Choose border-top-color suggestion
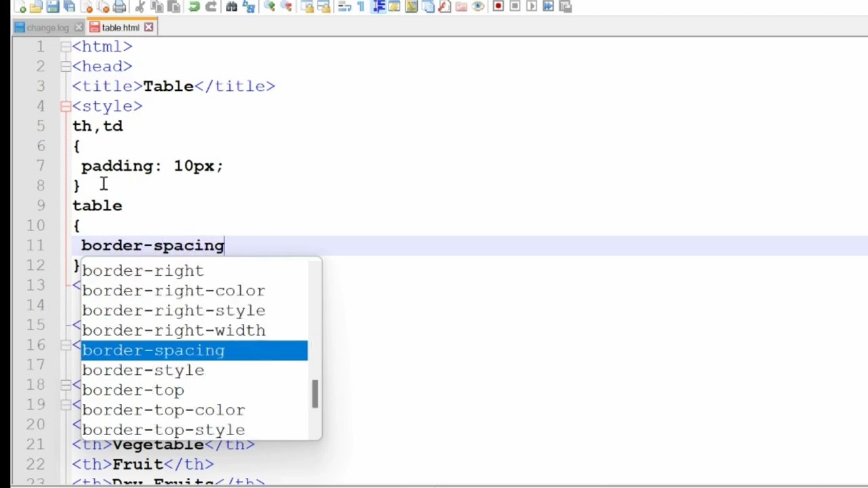 pos(195,410)
